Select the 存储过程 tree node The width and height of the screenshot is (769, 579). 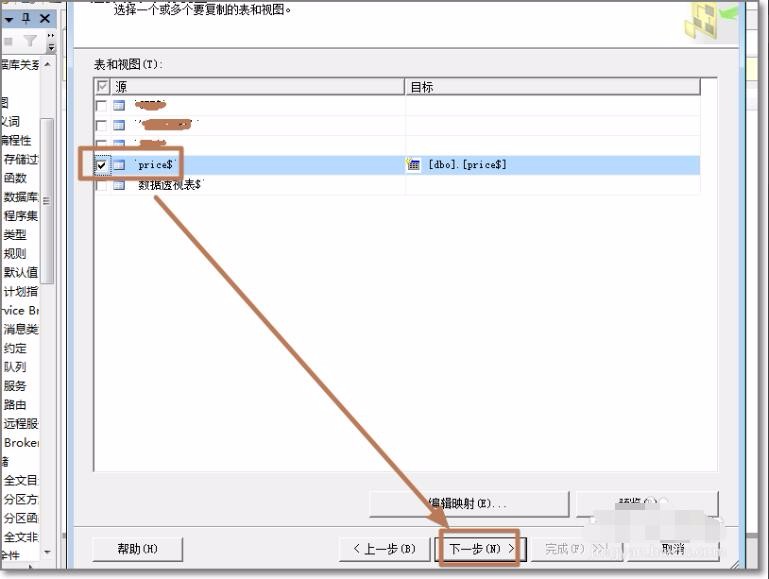tap(21, 159)
